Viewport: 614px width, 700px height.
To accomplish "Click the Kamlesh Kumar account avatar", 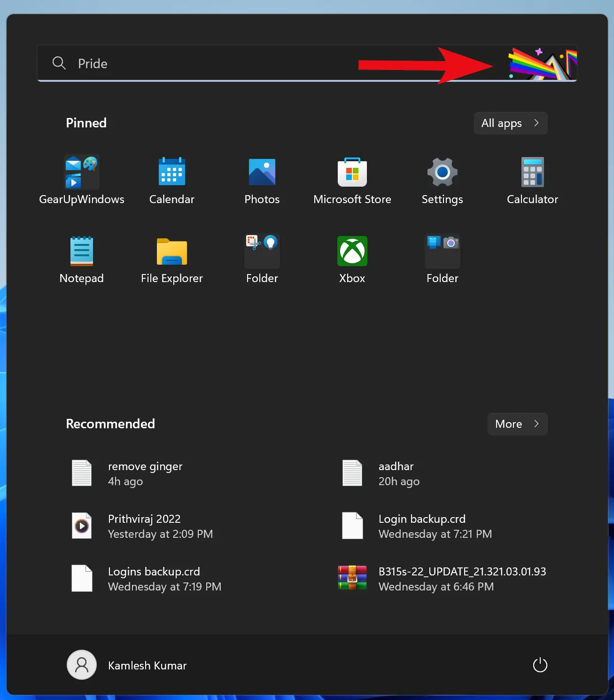I will (x=81, y=665).
